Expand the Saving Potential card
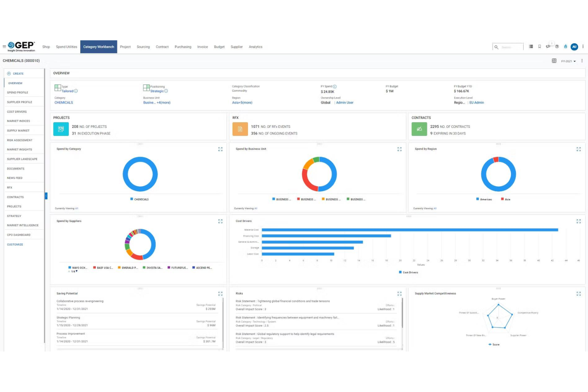 [x=220, y=294]
